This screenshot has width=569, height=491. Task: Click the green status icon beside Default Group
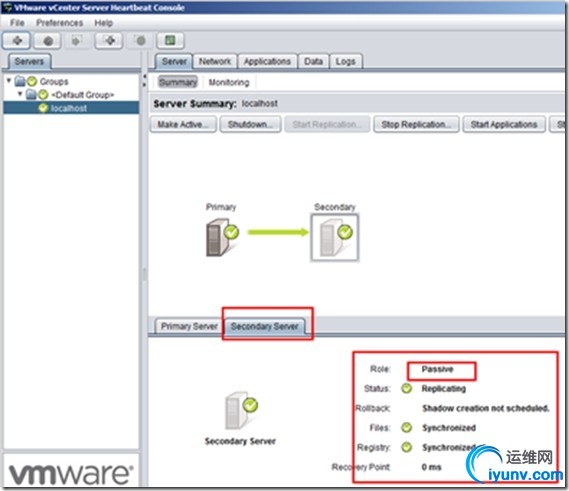point(43,95)
